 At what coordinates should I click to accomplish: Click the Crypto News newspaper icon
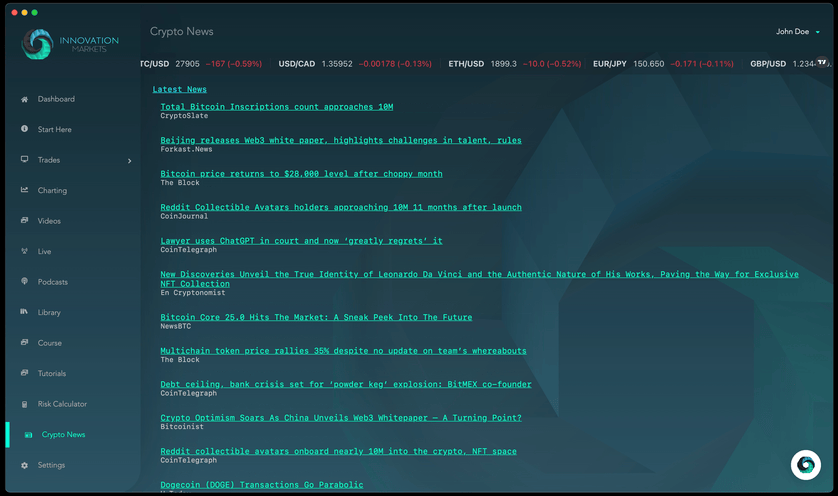coord(28,435)
